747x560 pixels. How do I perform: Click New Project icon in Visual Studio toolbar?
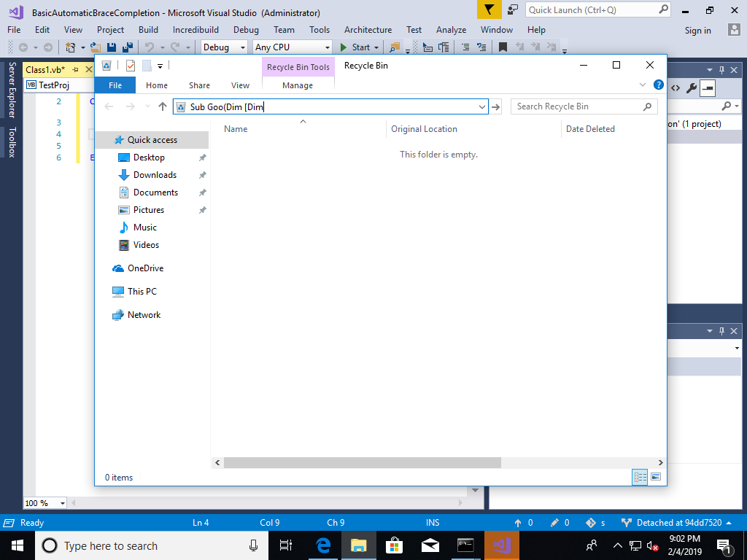(71, 47)
